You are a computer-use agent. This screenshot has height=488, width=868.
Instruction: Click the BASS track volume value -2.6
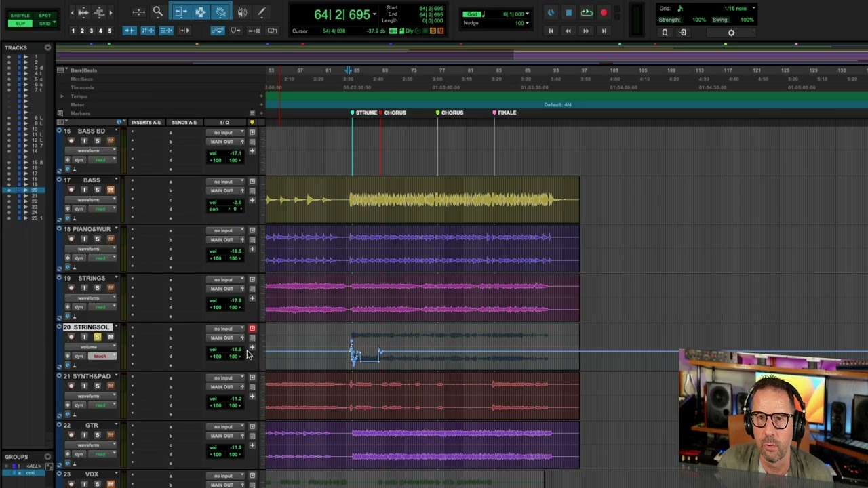pos(236,202)
